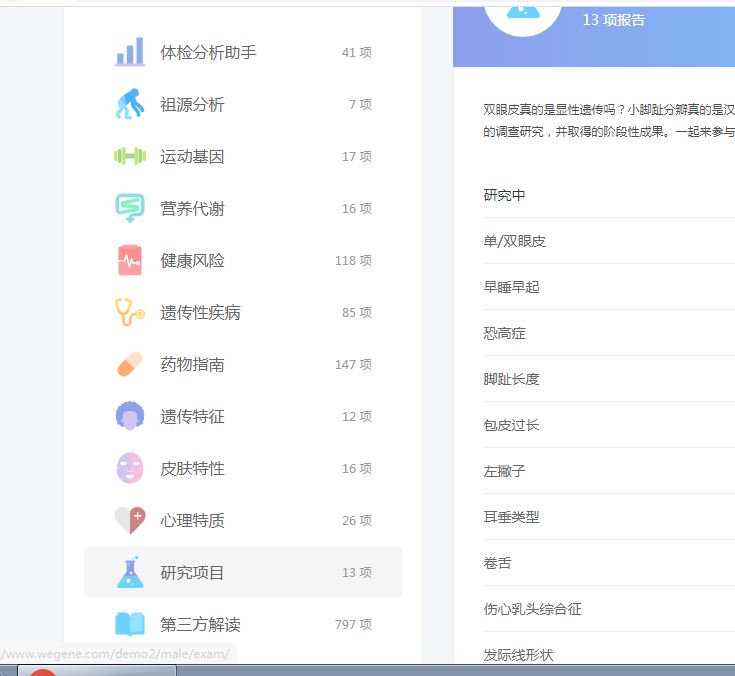Click the dumbbell icon for 运动基因

pos(130,156)
